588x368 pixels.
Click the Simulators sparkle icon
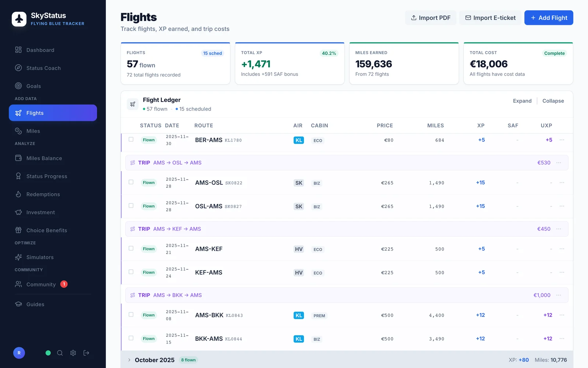18,257
